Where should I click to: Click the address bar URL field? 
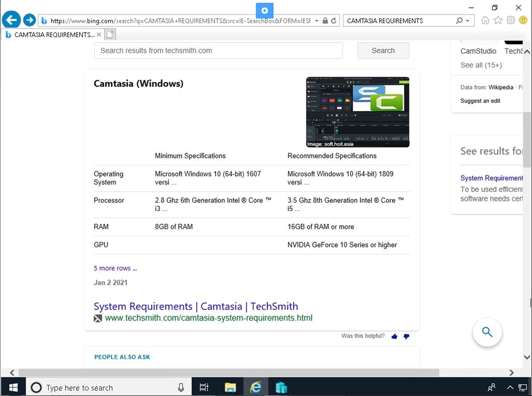[x=180, y=21]
